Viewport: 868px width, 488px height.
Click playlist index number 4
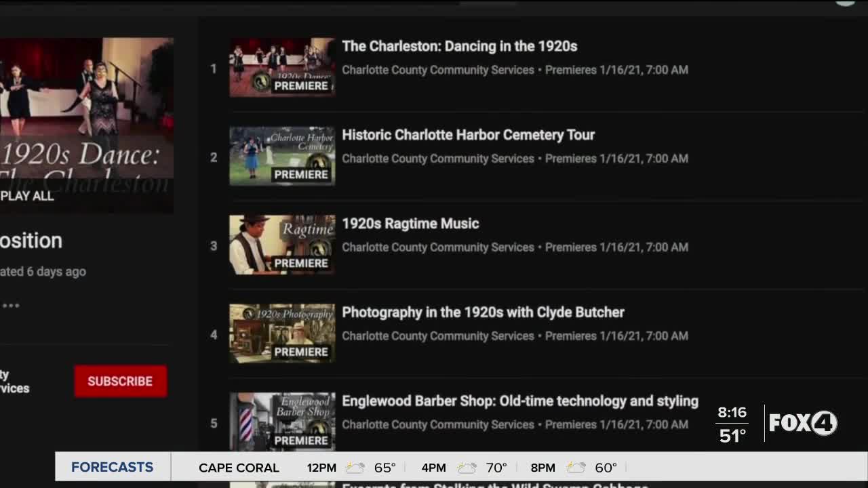click(214, 335)
